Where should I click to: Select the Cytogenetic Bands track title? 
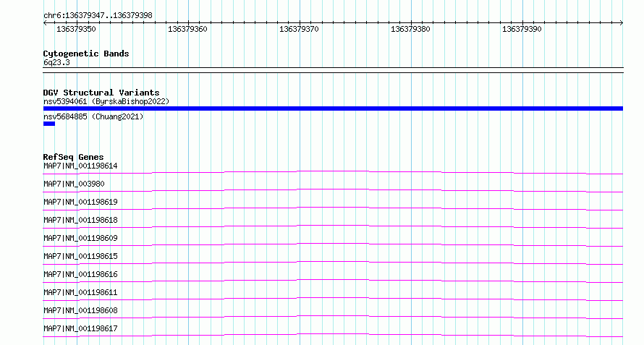click(x=86, y=54)
